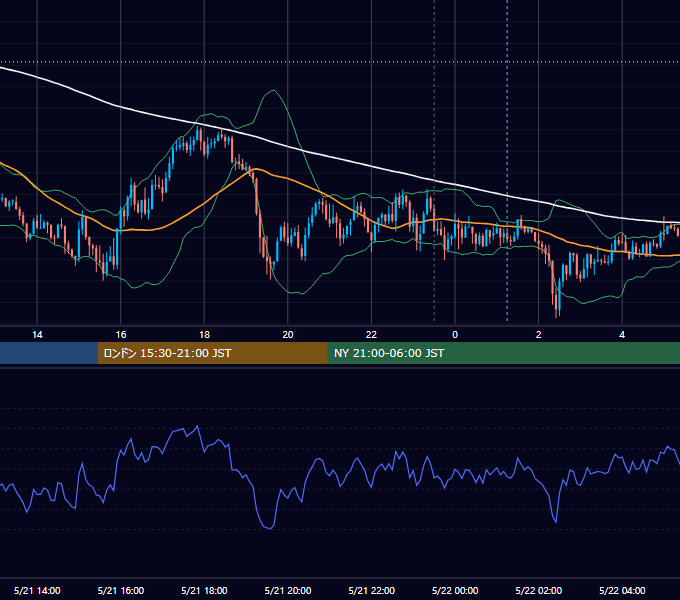680x600 pixels.
Task: Click the blue session bar left of ロンドン
Action: [x=49, y=353]
